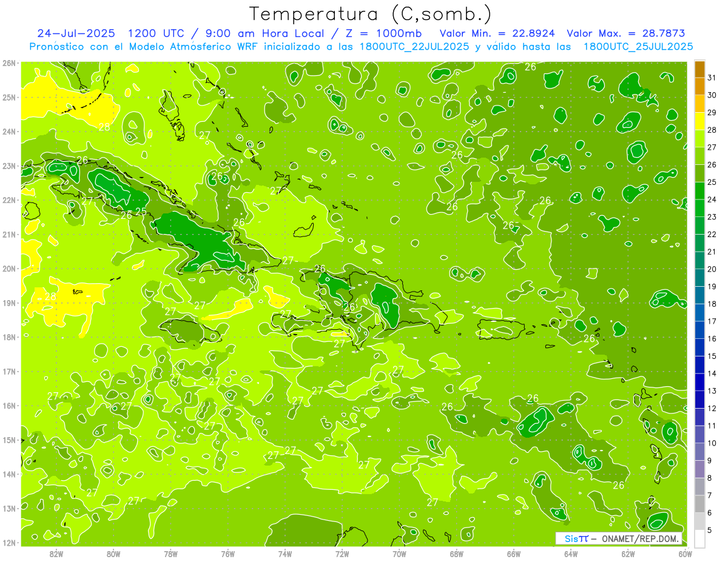Click the 19N latitude axis label

click(9, 303)
